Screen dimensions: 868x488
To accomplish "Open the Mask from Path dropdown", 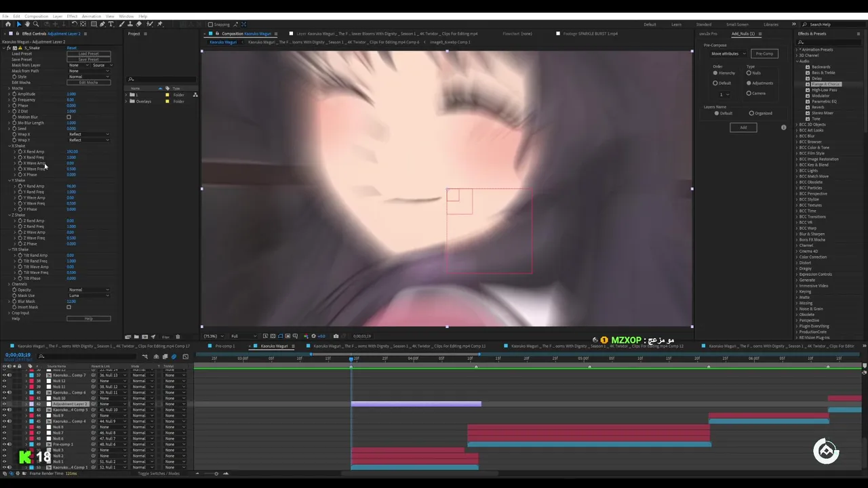I will 89,71.
